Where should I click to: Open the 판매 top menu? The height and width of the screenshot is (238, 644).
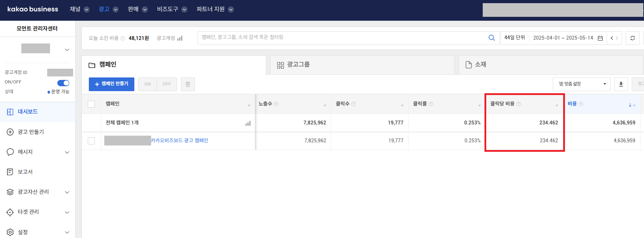[x=137, y=9]
